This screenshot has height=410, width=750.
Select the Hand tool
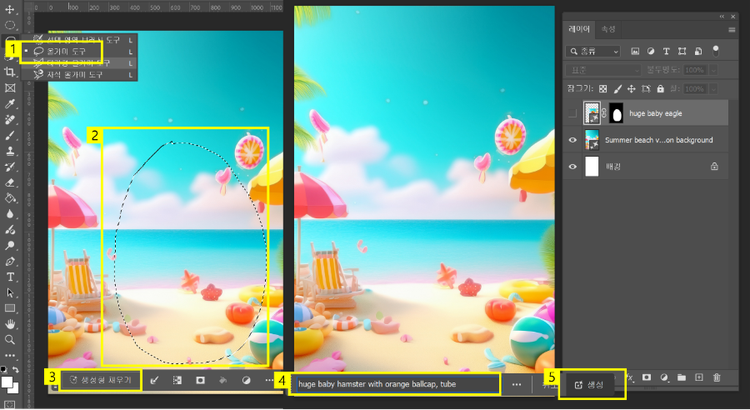10,324
